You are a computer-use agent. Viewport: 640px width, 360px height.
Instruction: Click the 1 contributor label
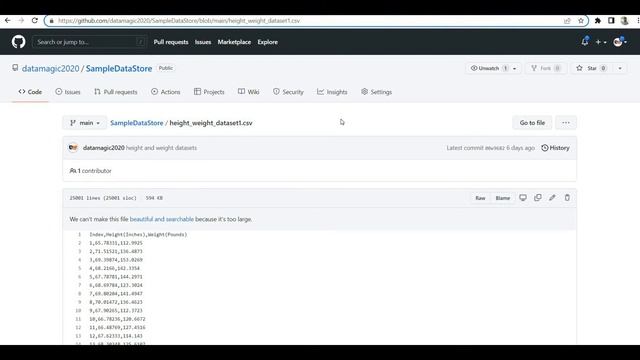click(91, 171)
